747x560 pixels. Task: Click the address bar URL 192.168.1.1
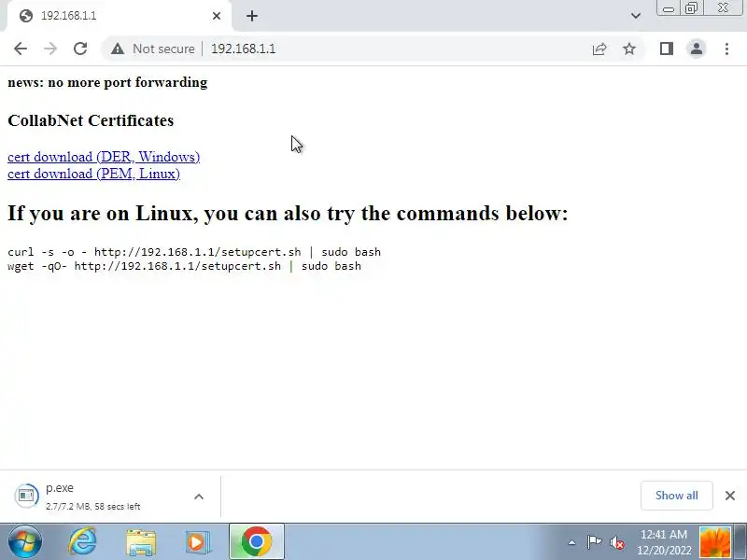point(243,49)
